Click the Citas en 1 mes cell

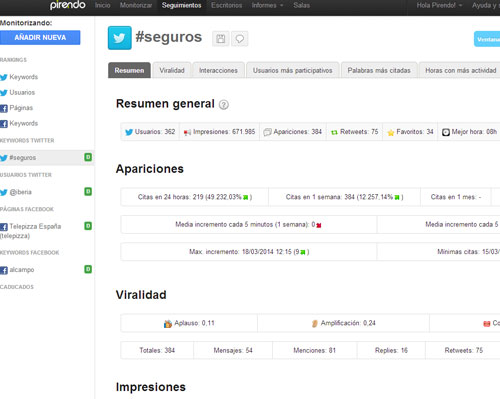[456, 197]
